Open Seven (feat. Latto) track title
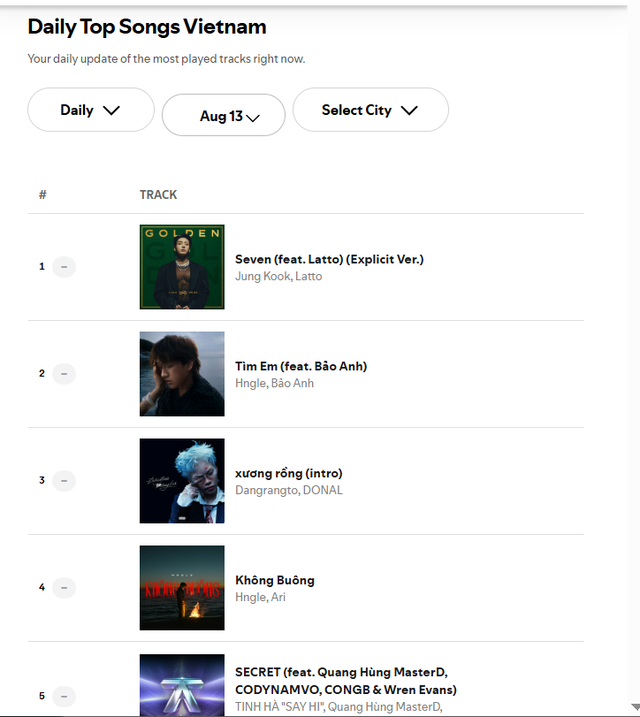 [330, 259]
